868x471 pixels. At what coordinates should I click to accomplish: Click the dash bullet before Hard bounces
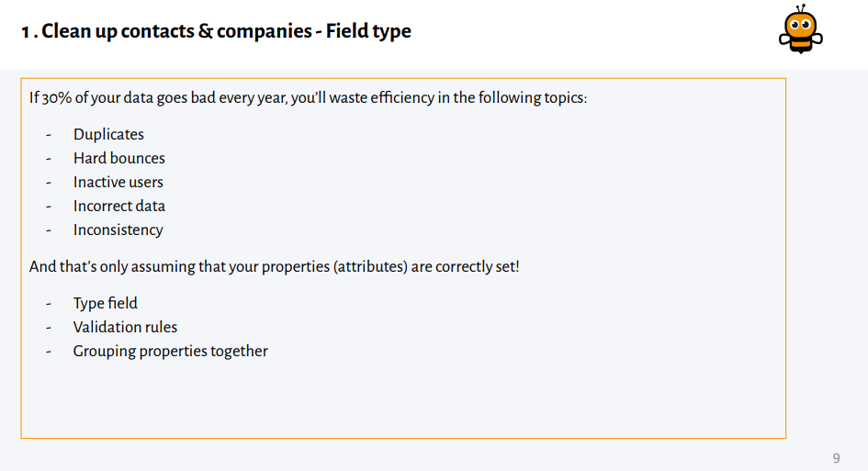pos(48,159)
